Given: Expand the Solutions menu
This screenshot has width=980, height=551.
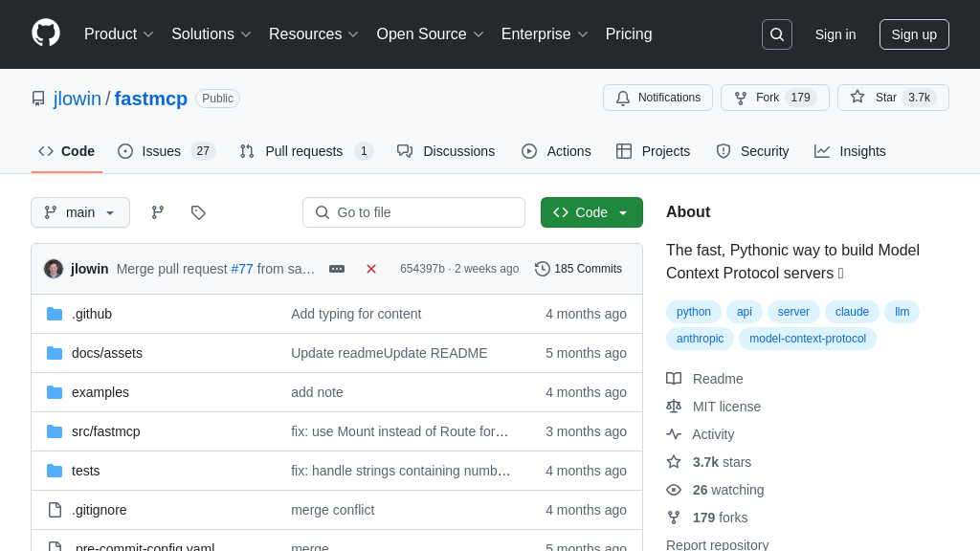Looking at the screenshot, I should (x=212, y=34).
